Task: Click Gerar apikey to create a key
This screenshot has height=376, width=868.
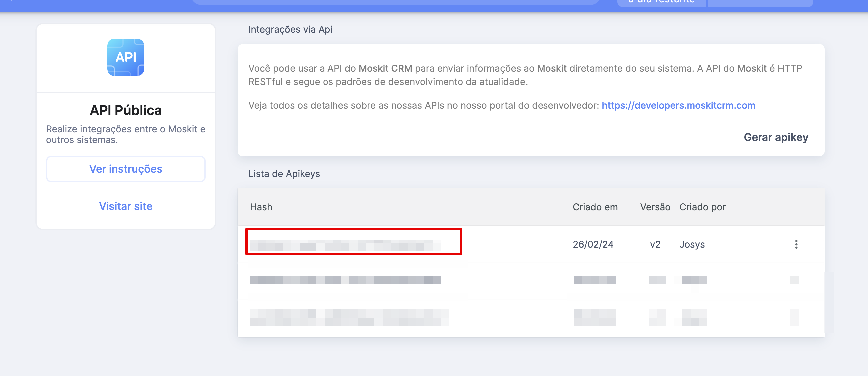Action: 776,137
